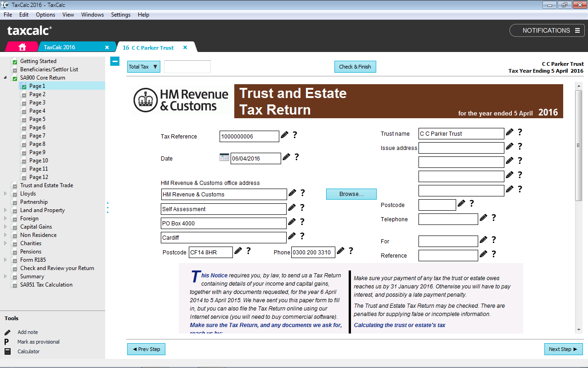Image resolution: width=588 pixels, height=368 pixels.
Task: Click the Postcode field under Issue address
Action: [x=437, y=205]
